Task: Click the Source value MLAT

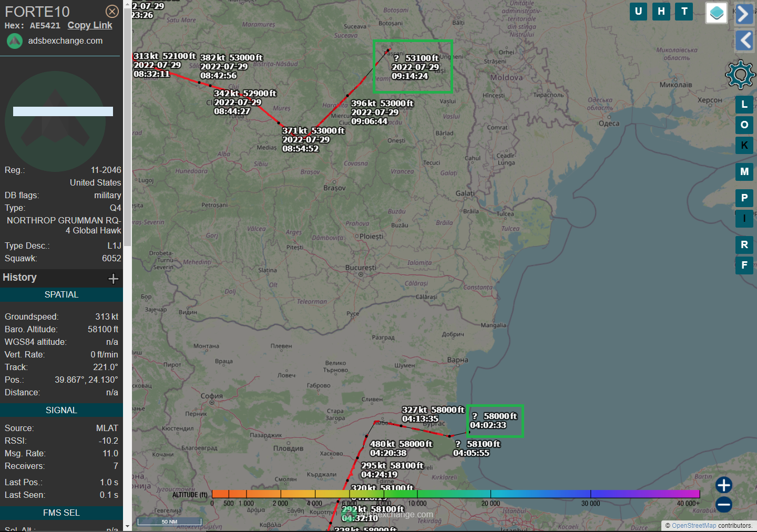Action: click(x=107, y=428)
